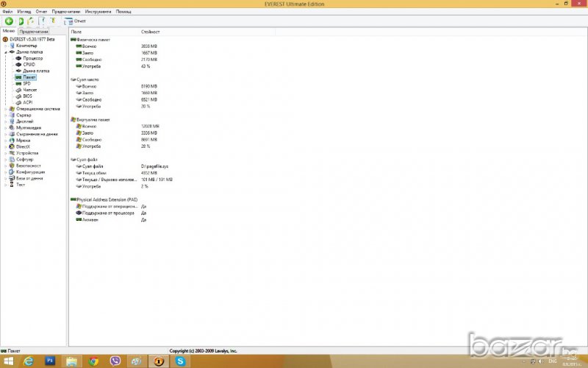Click the Отчет report toolbar button
Screen dimensions: 588x368
[75, 21]
